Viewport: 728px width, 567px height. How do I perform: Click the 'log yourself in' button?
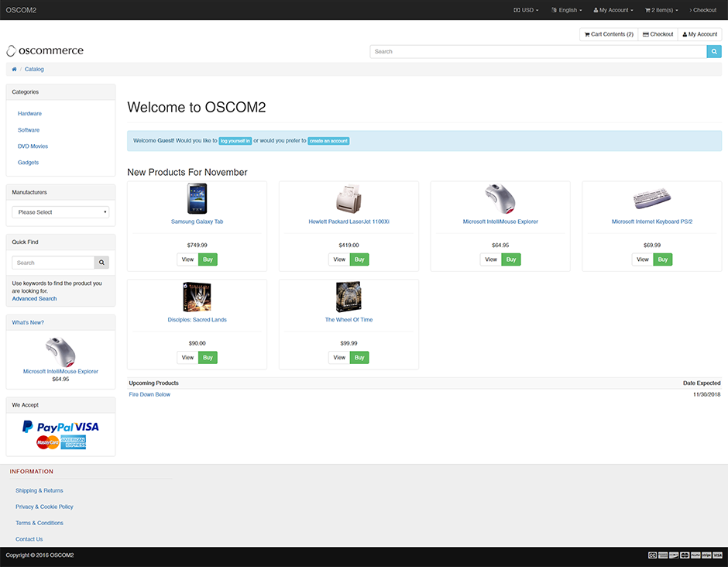[x=235, y=141]
